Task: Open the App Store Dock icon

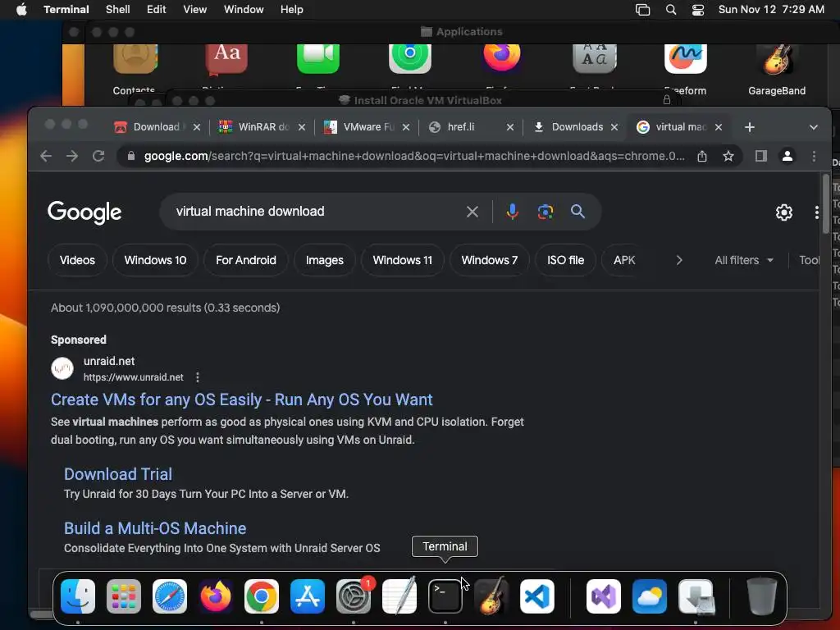Action: click(308, 596)
